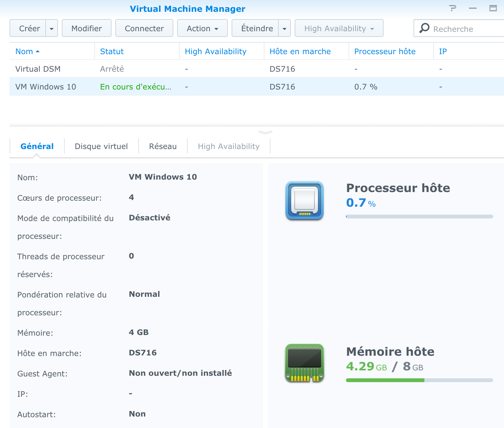Collapse the details panel with chevron handle

(265, 132)
